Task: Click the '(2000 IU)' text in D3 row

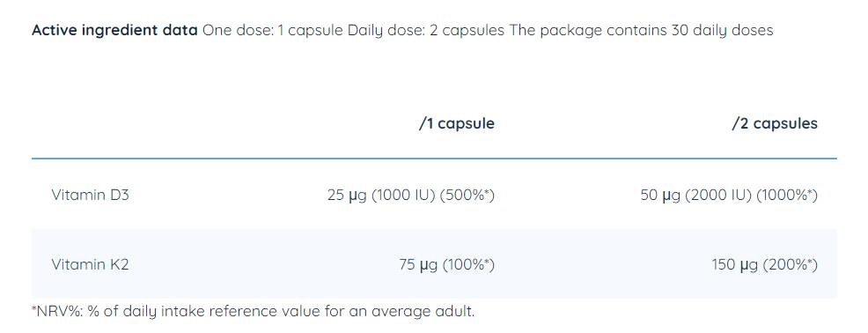Action: click(718, 196)
